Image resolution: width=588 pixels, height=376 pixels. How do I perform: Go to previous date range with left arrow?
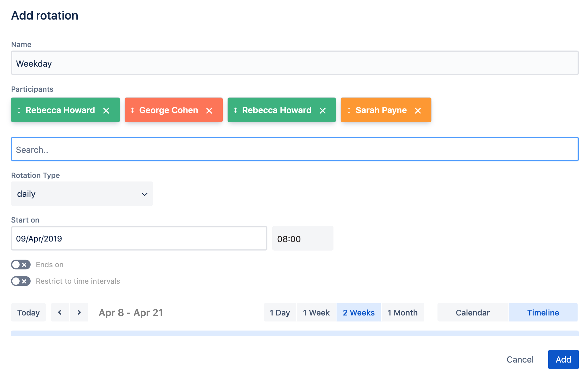pyautogui.click(x=60, y=312)
